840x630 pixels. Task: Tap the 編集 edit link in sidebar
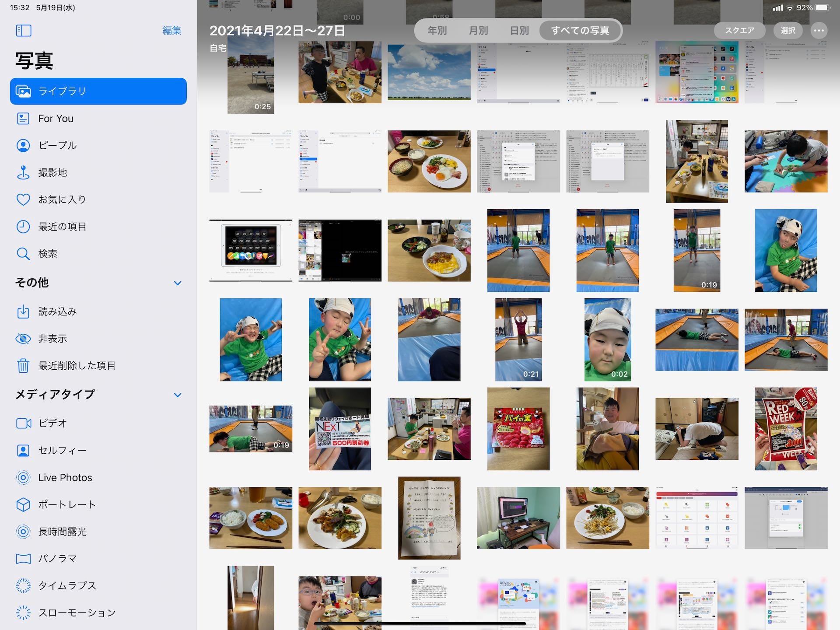[171, 31]
